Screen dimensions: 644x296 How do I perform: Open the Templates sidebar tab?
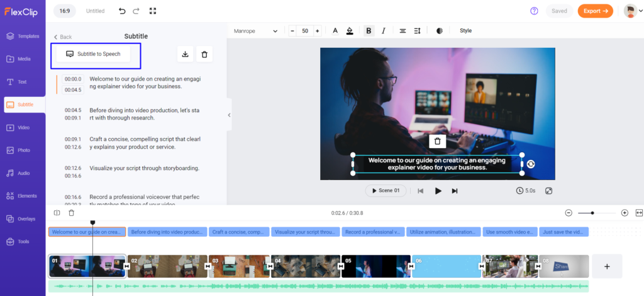[x=23, y=36]
